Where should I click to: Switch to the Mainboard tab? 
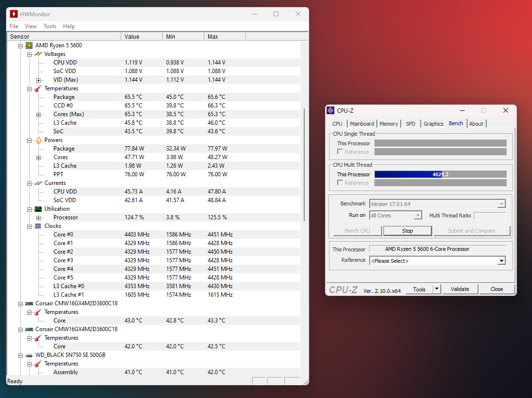coord(362,124)
